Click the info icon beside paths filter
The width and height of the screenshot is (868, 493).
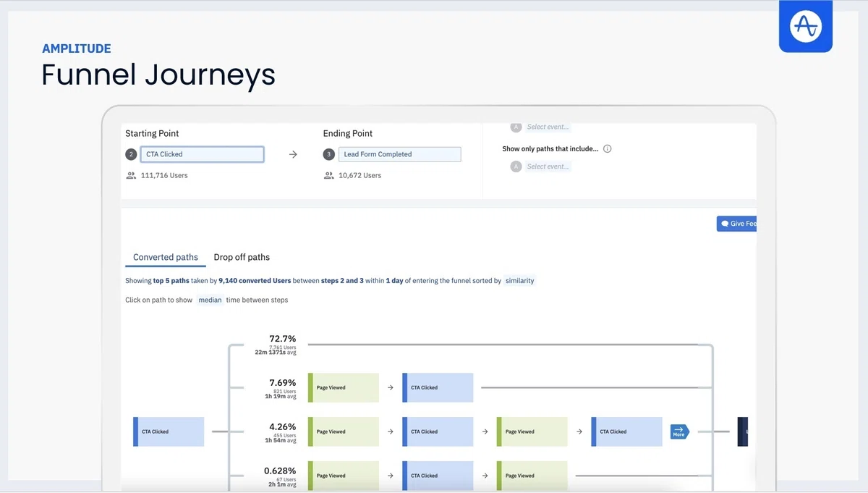[x=608, y=149]
